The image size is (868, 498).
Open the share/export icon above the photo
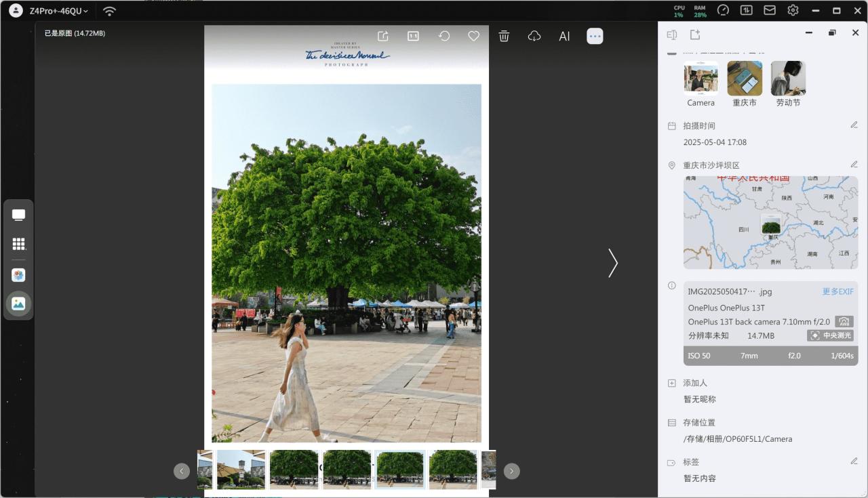click(x=382, y=36)
